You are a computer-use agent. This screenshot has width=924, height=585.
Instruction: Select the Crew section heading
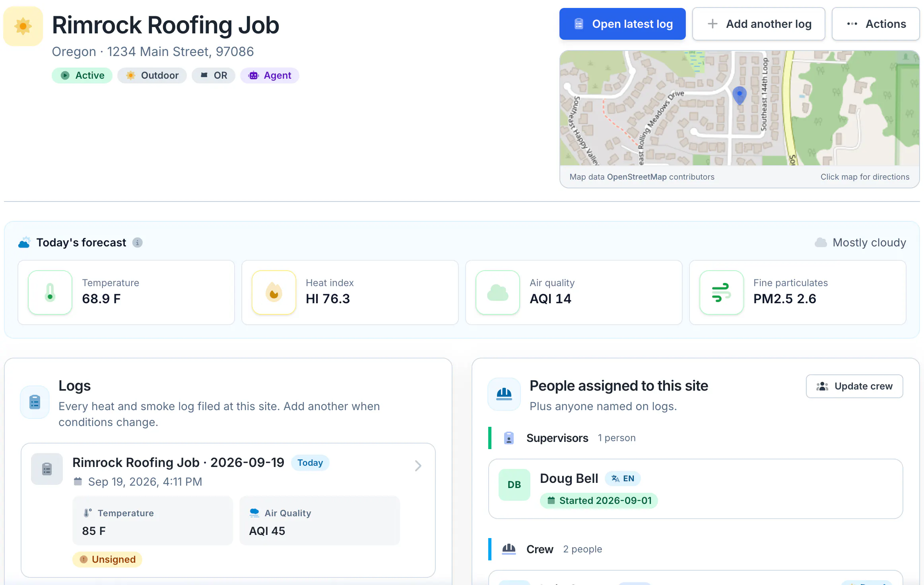coord(540,549)
